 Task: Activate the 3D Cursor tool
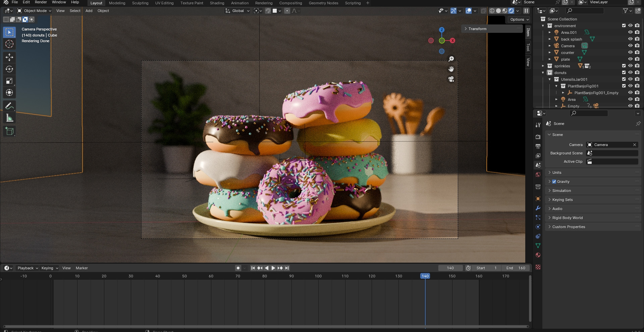click(9, 44)
